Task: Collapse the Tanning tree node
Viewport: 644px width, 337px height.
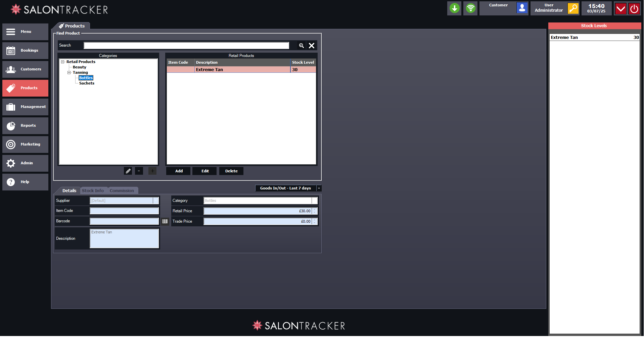Action: click(69, 72)
